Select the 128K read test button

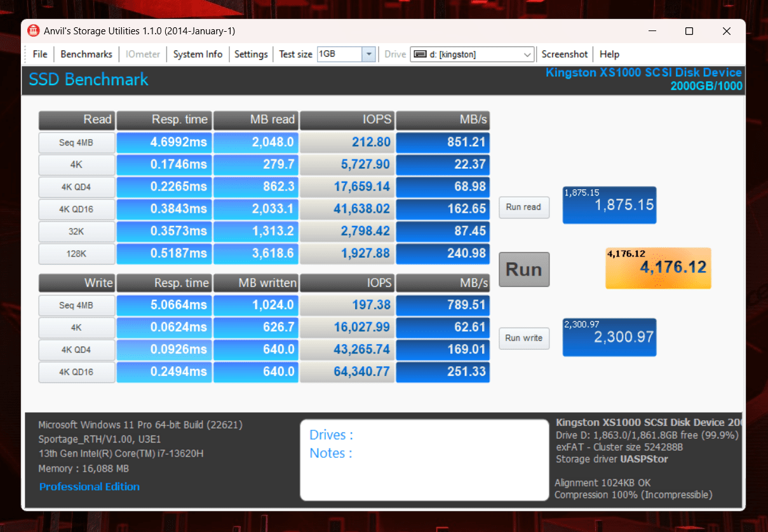76,254
